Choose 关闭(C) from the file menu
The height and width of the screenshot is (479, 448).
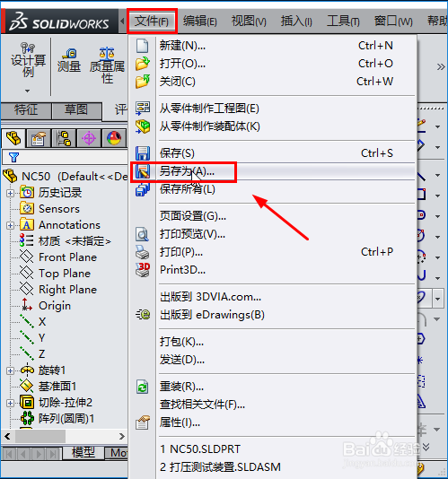pyautogui.click(x=272, y=82)
